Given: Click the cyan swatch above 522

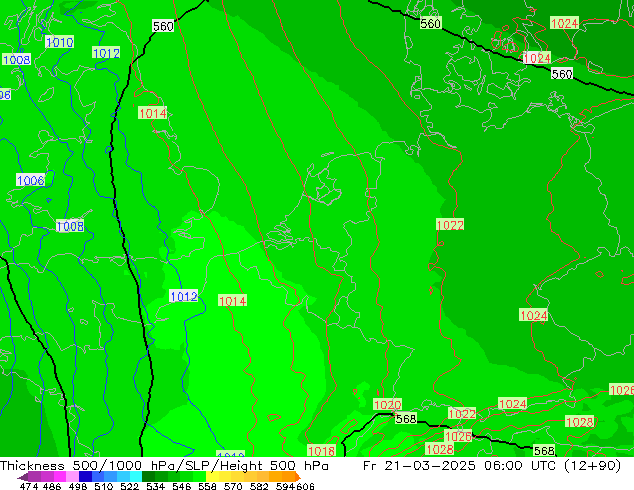Looking at the screenshot, I should point(135,476).
